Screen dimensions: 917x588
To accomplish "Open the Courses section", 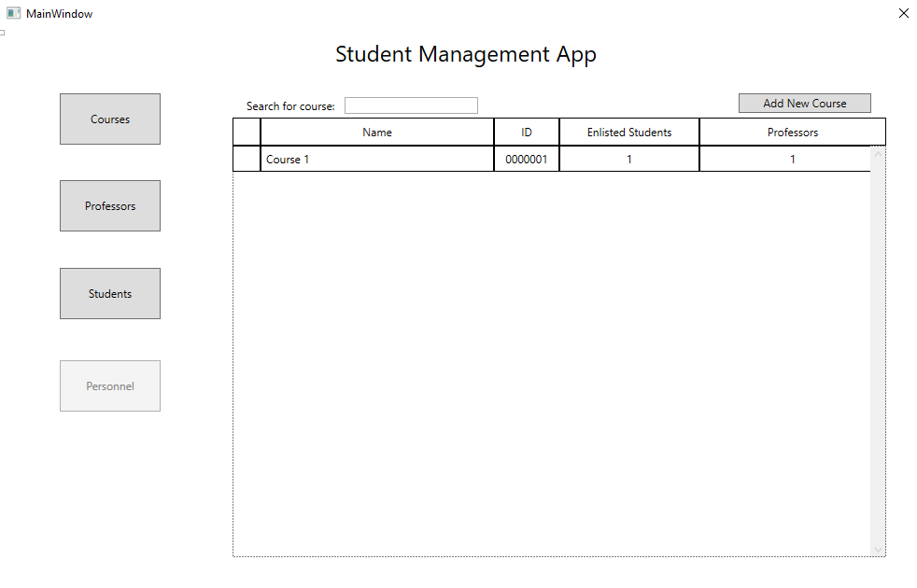I will coord(110,119).
